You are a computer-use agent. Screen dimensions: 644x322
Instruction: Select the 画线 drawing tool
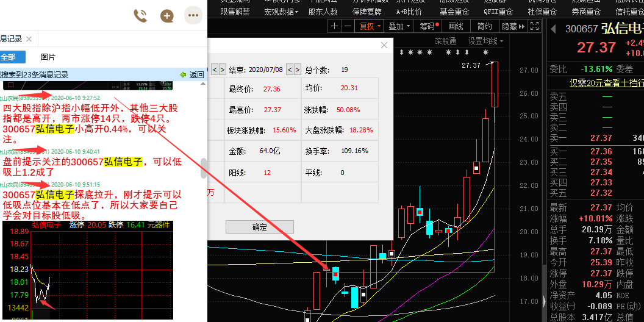pyautogui.click(x=456, y=26)
